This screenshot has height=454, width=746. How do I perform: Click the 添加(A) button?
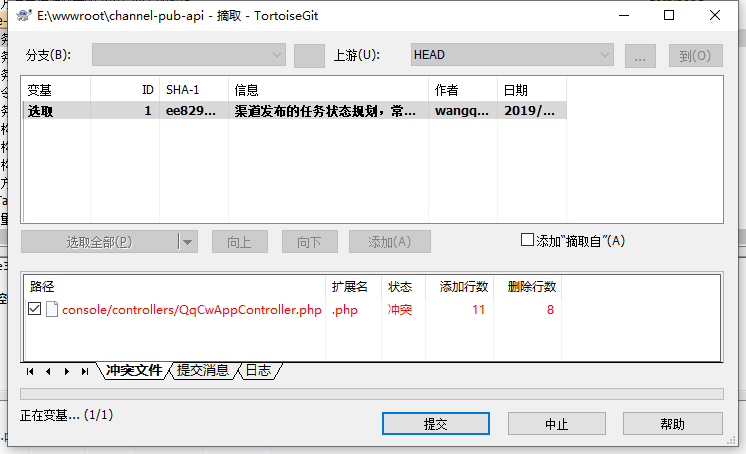coord(390,242)
